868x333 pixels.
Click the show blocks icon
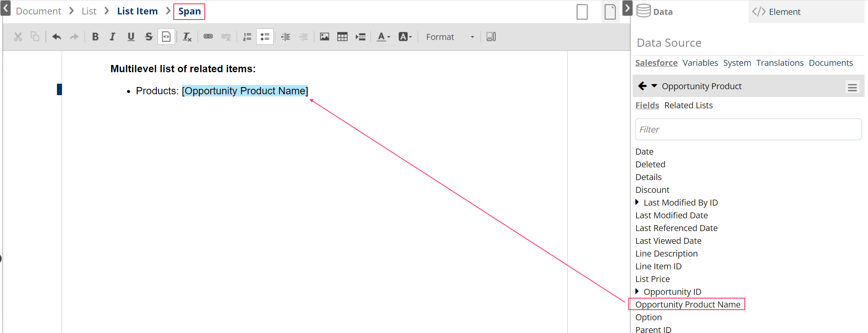click(491, 37)
